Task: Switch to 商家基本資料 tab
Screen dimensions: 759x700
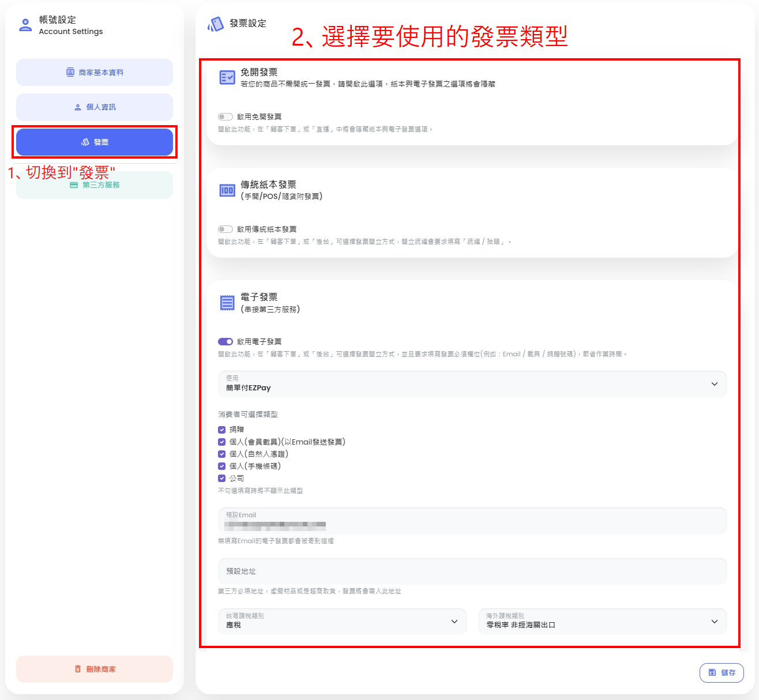Action: [95, 73]
